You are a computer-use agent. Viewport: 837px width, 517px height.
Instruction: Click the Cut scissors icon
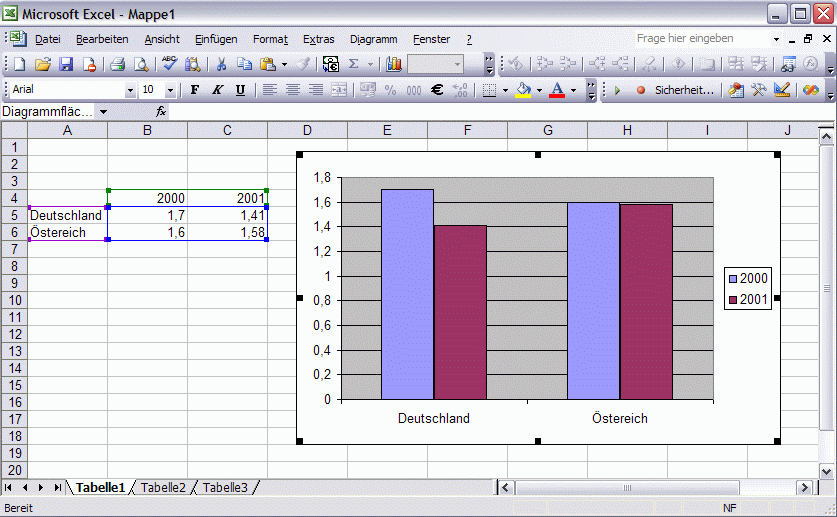pyautogui.click(x=222, y=65)
